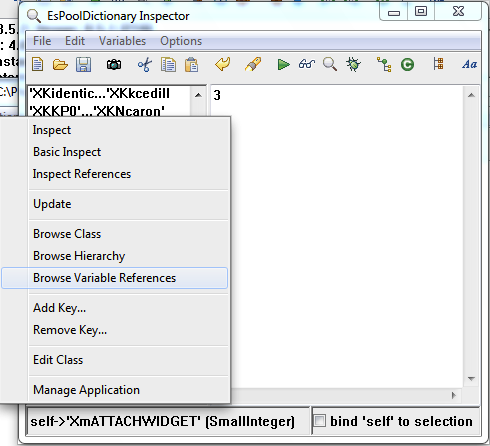Click the variable list scroll up arrow
Viewport: 490px width, 446px height.
pyautogui.click(x=198, y=95)
